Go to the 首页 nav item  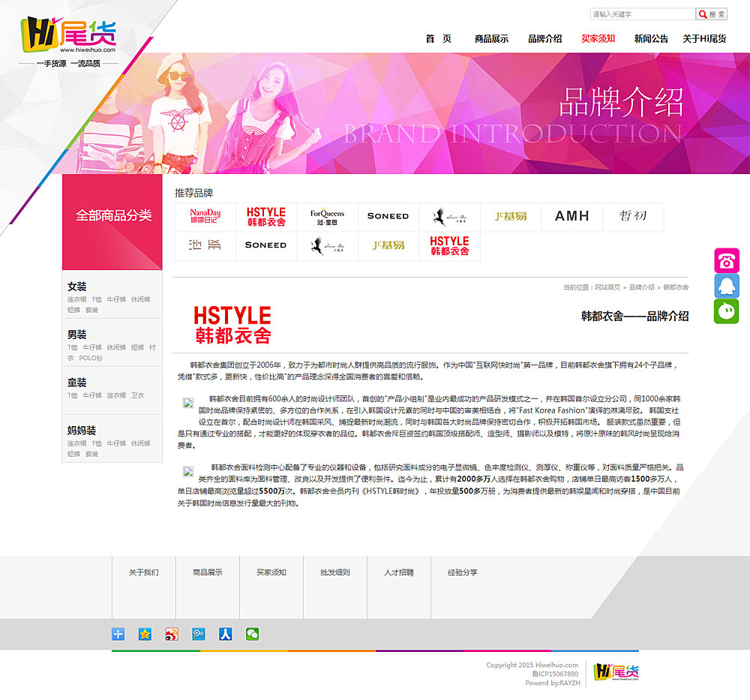click(x=439, y=39)
